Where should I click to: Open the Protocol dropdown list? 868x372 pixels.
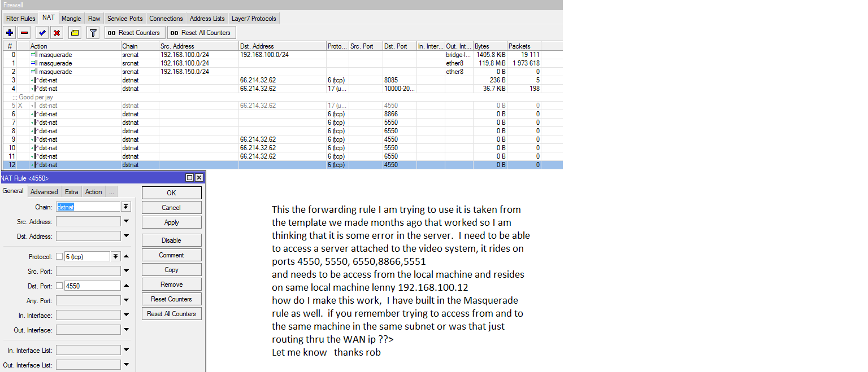coord(116,255)
